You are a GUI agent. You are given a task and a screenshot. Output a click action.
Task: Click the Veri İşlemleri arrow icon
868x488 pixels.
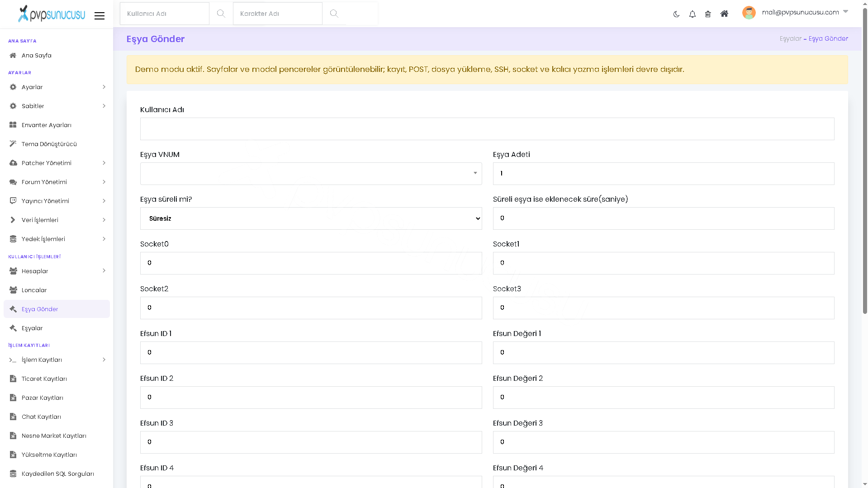pos(13,220)
